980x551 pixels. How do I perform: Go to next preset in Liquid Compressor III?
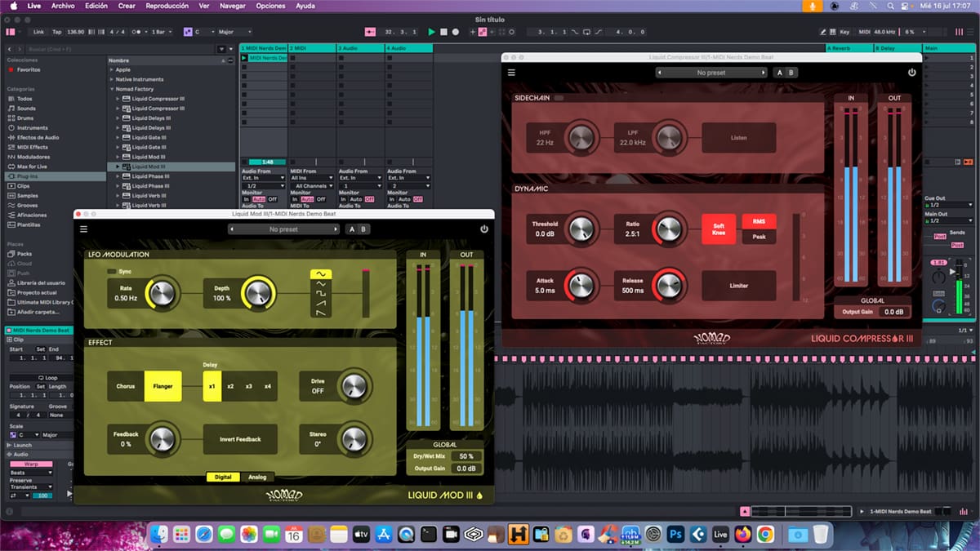[x=764, y=73]
